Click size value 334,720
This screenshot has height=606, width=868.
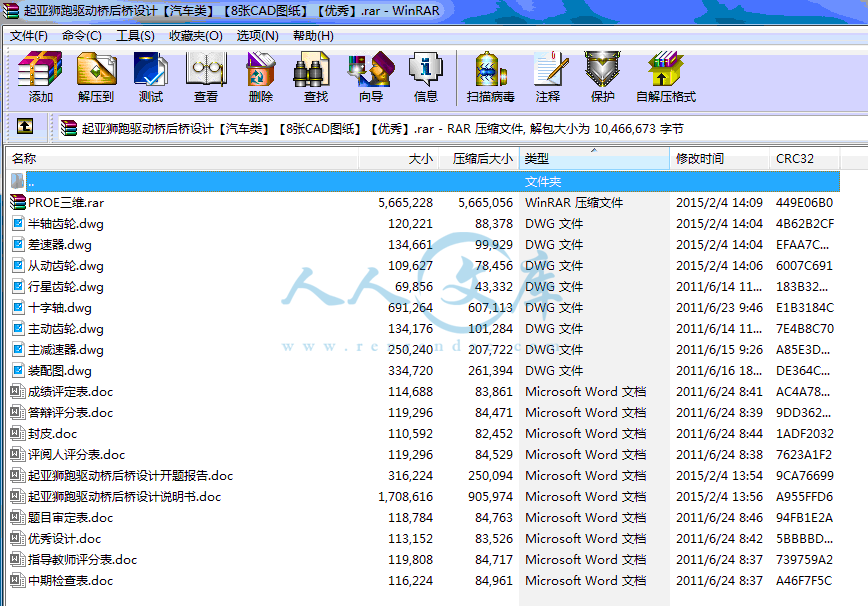410,371
